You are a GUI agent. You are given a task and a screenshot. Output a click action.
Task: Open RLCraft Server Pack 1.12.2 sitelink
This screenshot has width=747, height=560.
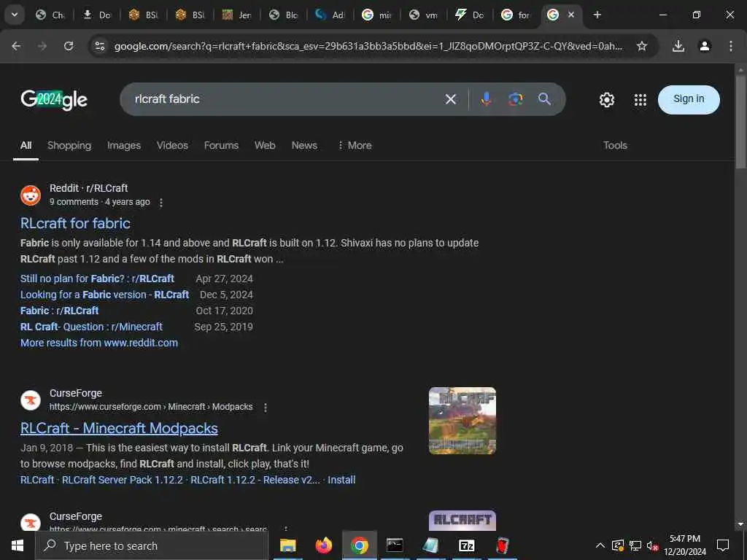pyautogui.click(x=123, y=480)
